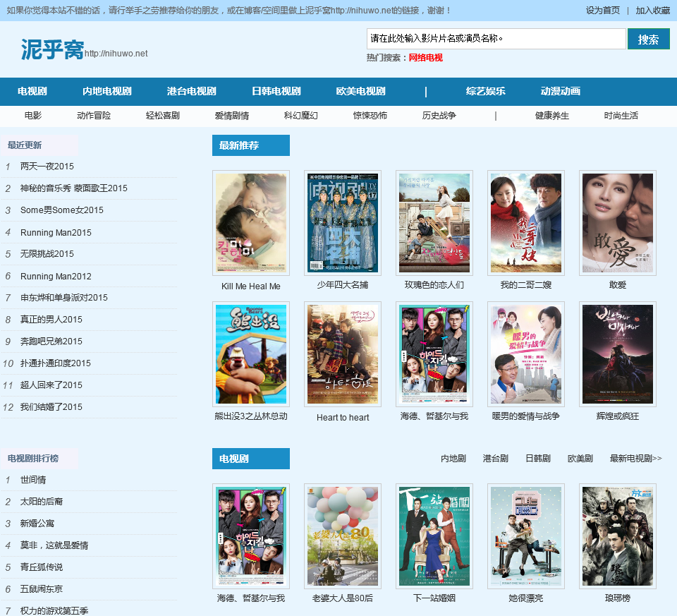The height and width of the screenshot is (616, 677).
Task: Open 申东烨和单身派对2015
Action: click(x=64, y=298)
